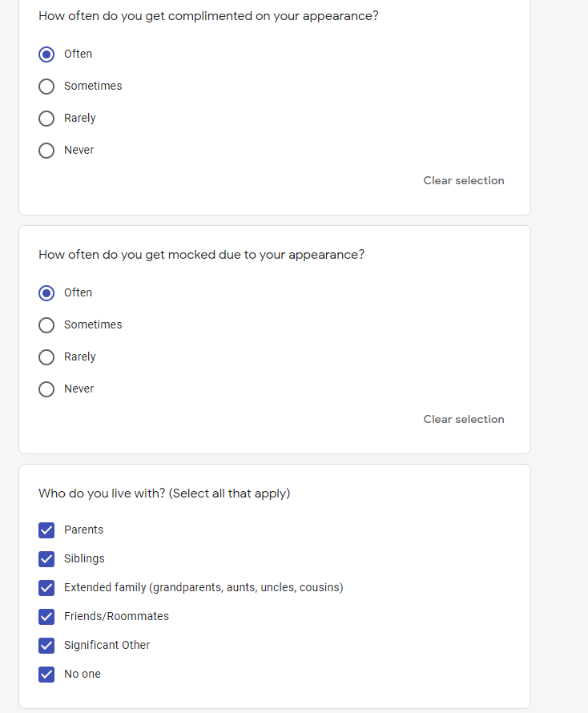Viewport: 588px width, 713px height.
Task: Select Sometimes for mocked due to appearance
Action: [46, 325]
